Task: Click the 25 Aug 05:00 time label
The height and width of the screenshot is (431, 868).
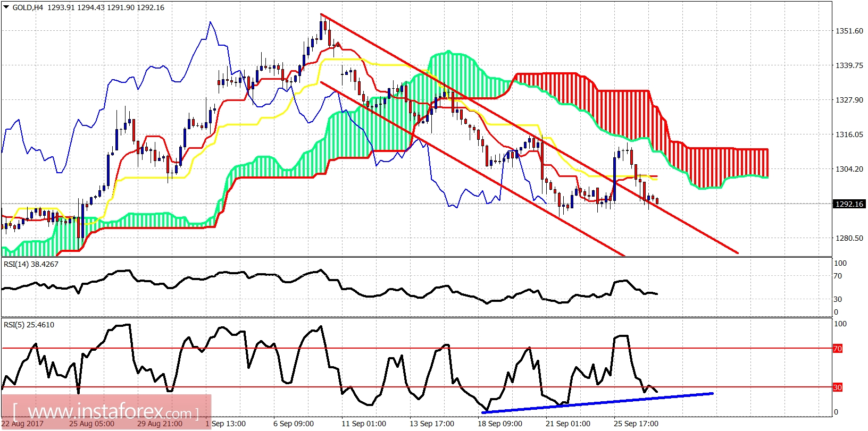Action: click(91, 424)
